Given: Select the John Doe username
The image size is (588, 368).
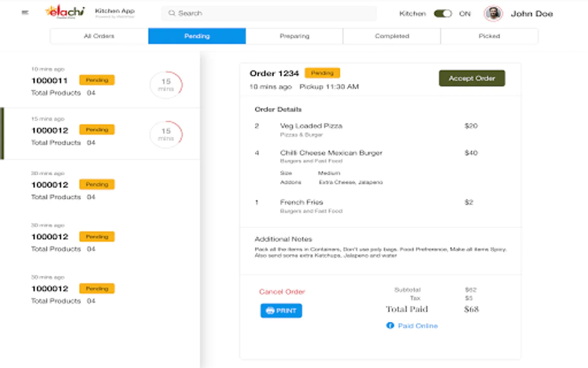Looking at the screenshot, I should [x=532, y=14].
